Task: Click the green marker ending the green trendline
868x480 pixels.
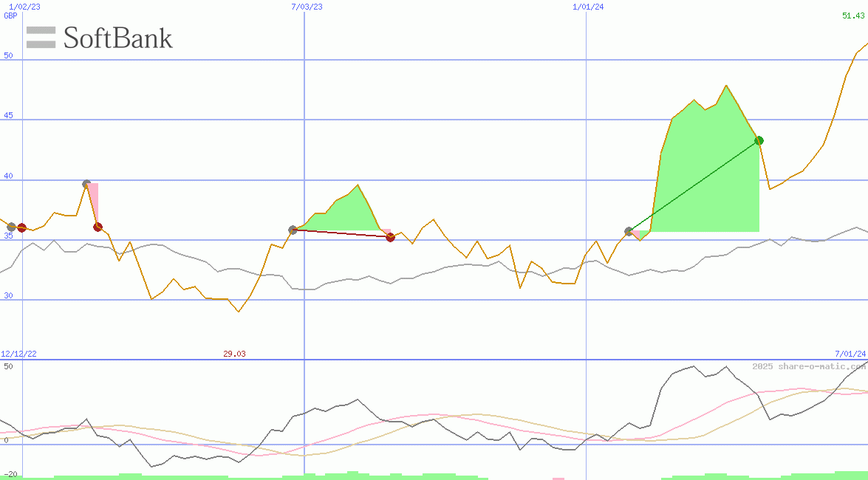Action: [x=759, y=140]
